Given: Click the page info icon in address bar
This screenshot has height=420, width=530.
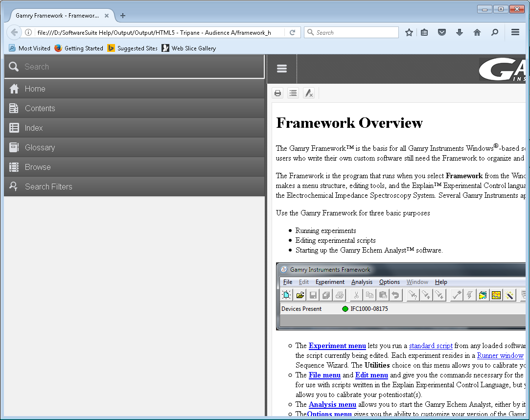Looking at the screenshot, I should click(28, 32).
